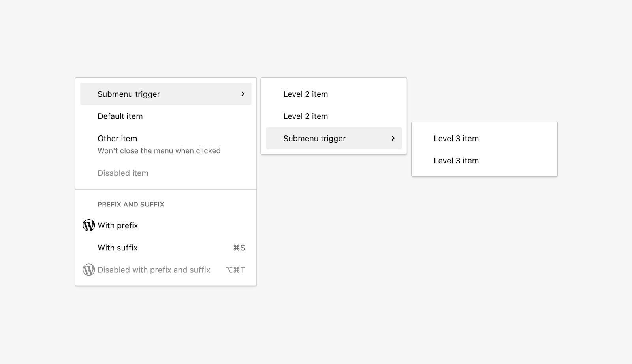The width and height of the screenshot is (632, 364).
Task: Click Won't close the menu when clicked description
Action: (x=159, y=151)
